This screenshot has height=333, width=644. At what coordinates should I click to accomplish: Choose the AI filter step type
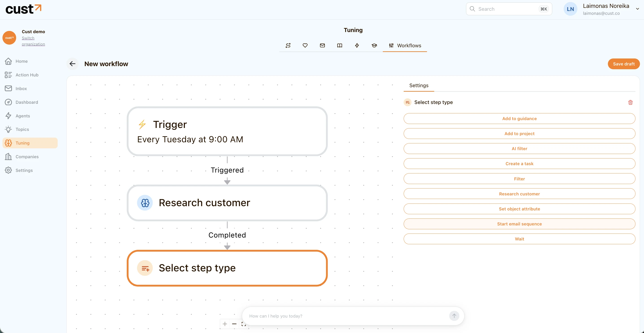pyautogui.click(x=519, y=149)
